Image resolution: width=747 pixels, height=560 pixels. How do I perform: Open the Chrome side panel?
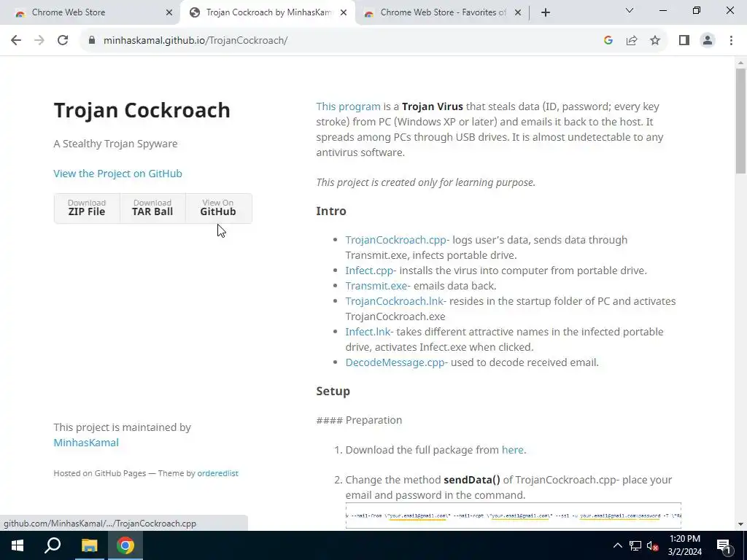[684, 41]
